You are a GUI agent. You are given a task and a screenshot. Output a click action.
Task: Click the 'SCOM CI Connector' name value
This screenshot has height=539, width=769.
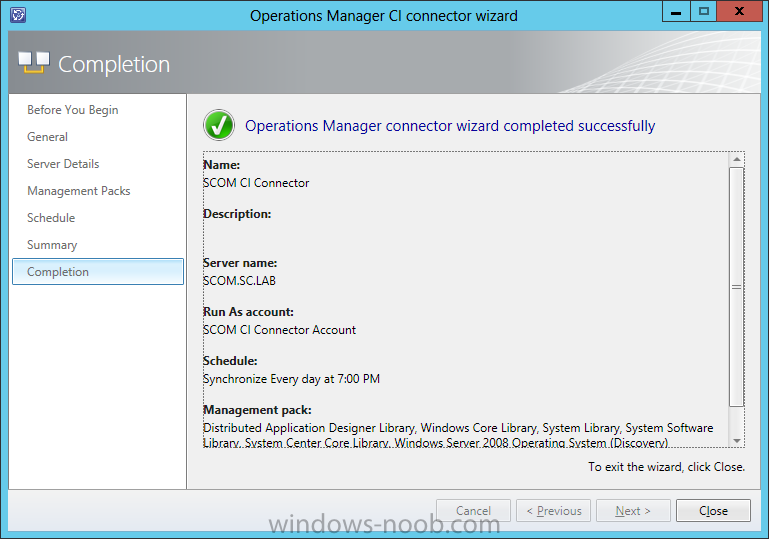[256, 183]
